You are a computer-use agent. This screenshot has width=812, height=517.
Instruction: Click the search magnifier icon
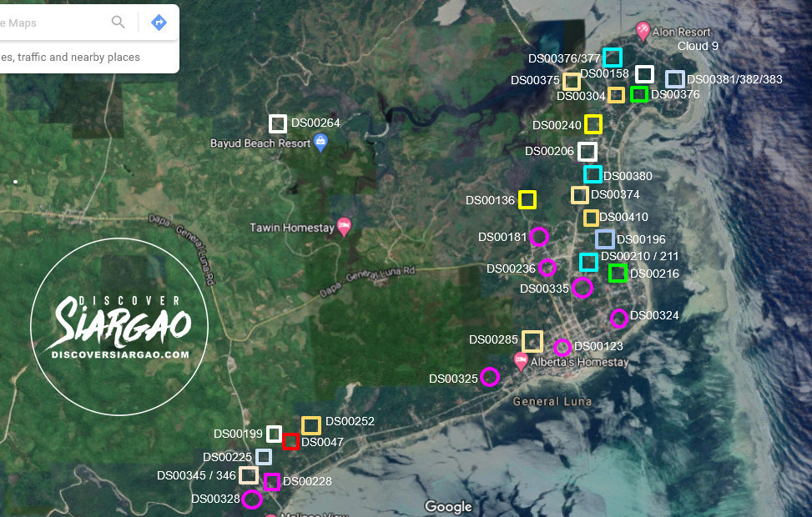(x=118, y=23)
